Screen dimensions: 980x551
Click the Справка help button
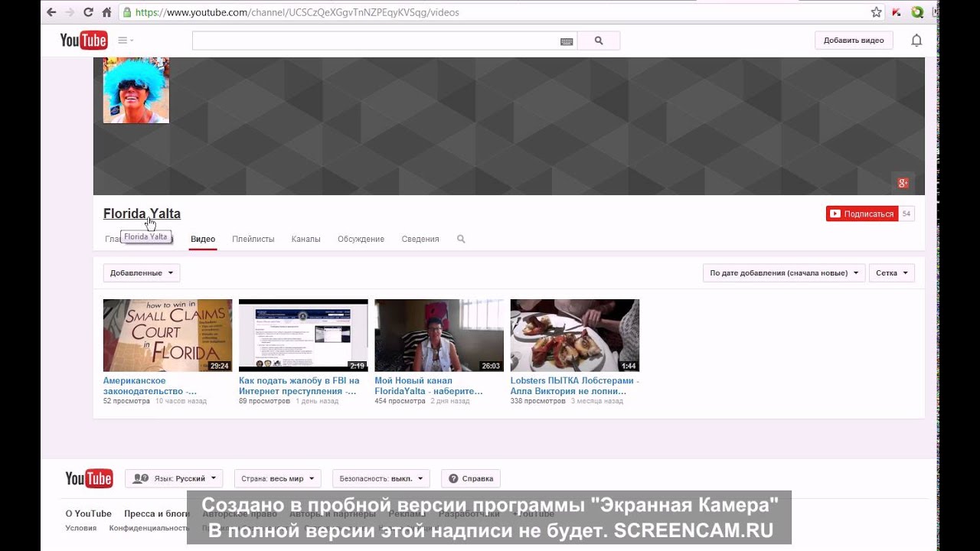471,478
